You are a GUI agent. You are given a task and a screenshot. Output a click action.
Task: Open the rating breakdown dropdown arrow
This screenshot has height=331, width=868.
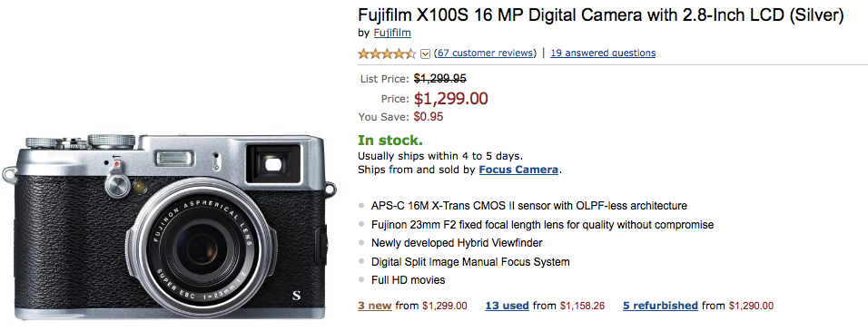pos(425,54)
